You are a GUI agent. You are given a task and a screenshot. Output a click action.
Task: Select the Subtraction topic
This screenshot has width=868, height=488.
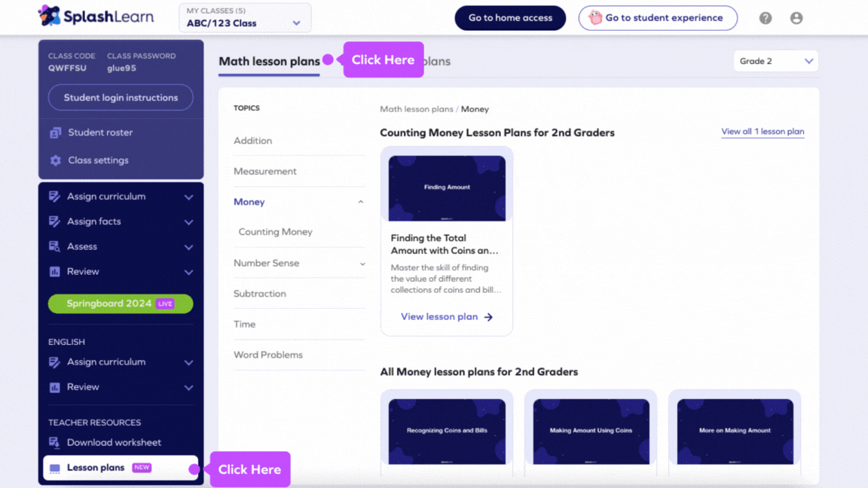tap(260, 294)
